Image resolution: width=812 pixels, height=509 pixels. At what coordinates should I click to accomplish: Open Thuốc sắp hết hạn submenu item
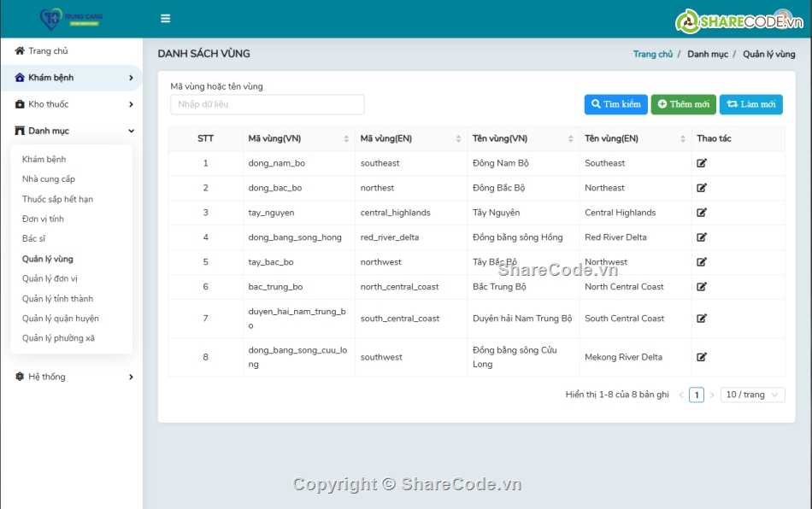click(57, 199)
